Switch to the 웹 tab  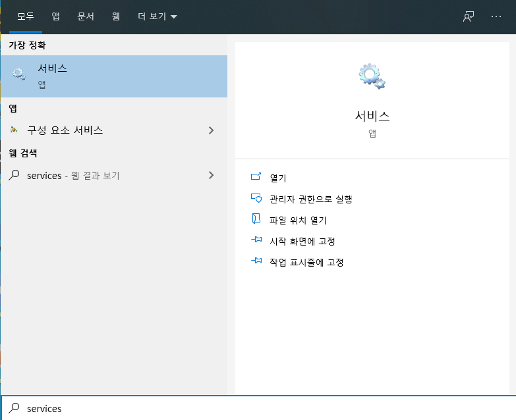115,16
